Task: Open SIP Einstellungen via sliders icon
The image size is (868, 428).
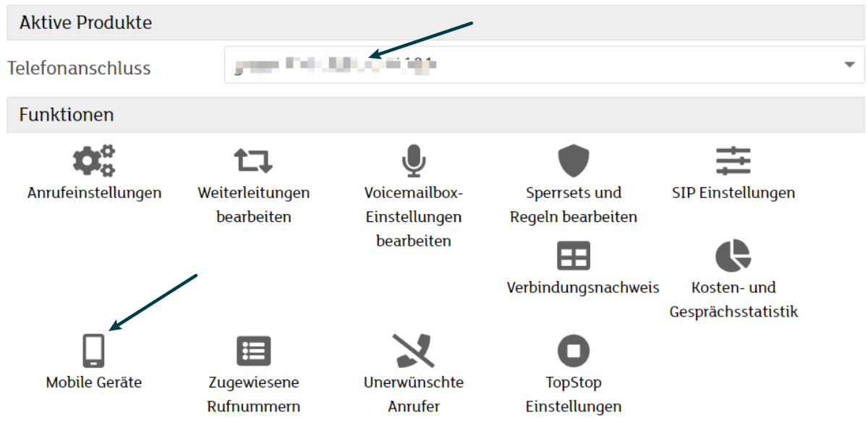Action: click(x=733, y=160)
